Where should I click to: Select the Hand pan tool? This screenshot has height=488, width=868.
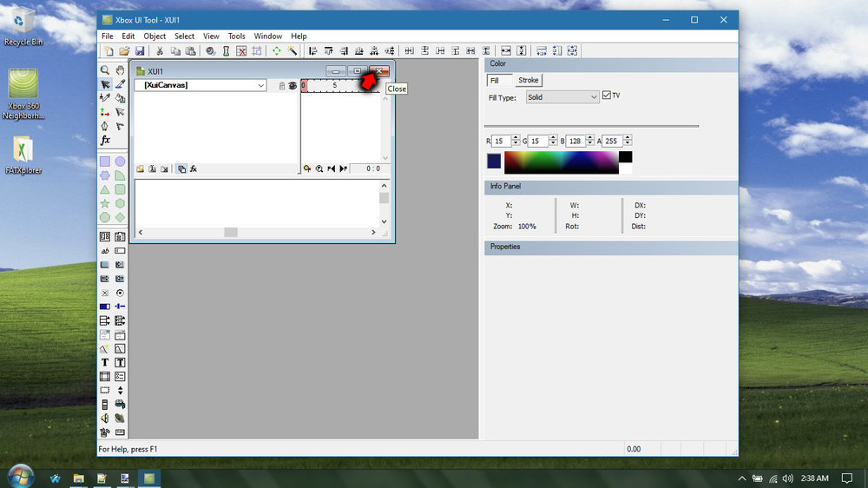coord(120,70)
